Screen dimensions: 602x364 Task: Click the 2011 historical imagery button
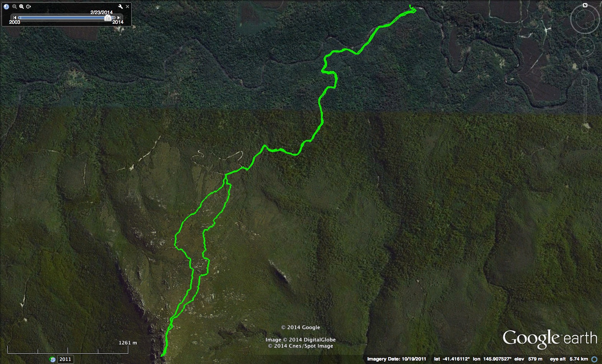click(65, 359)
